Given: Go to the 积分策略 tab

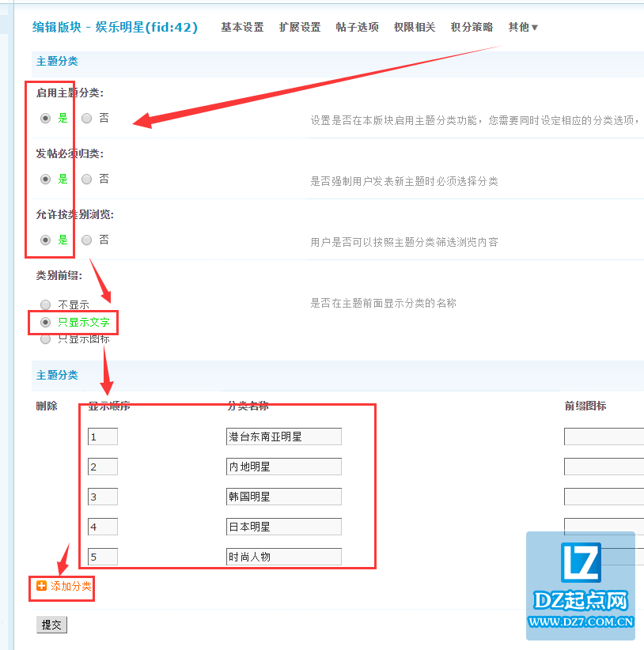Looking at the screenshot, I should (x=472, y=28).
